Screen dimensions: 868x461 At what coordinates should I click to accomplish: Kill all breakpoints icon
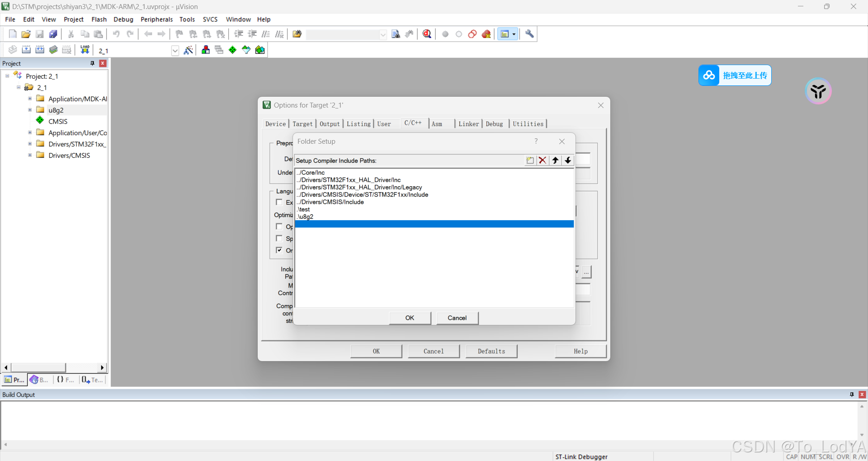486,34
